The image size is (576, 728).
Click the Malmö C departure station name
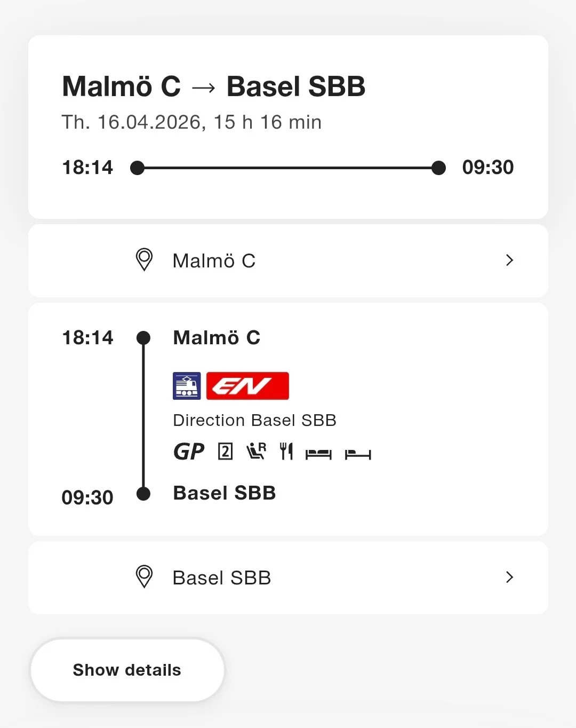217,338
